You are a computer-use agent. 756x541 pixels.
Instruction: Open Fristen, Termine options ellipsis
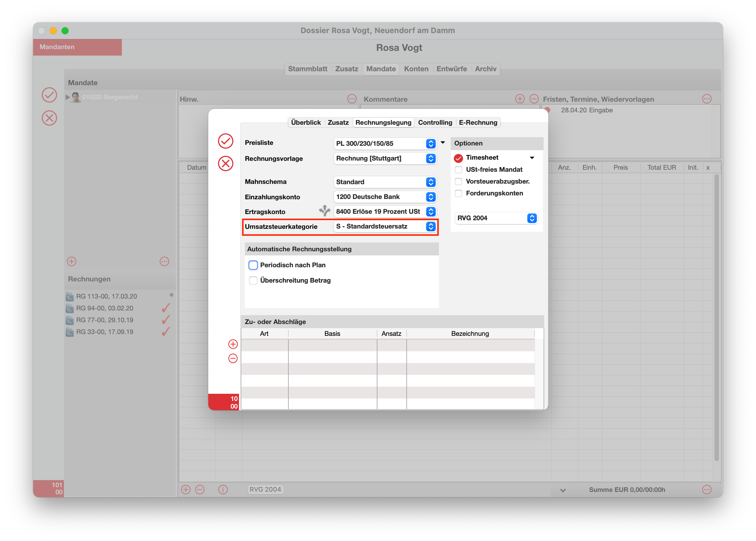click(707, 99)
